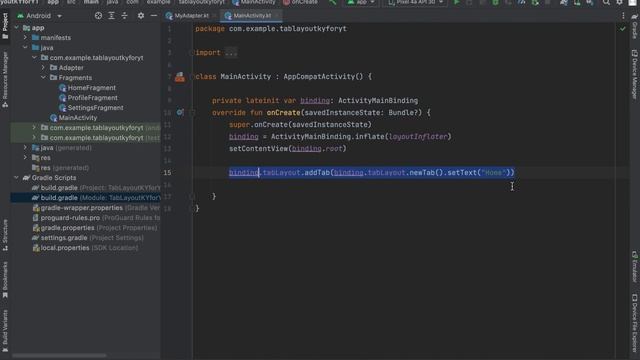Screen dimensions: 640x360
Task: Open gradle.properties file
Action: click(x=95, y=228)
